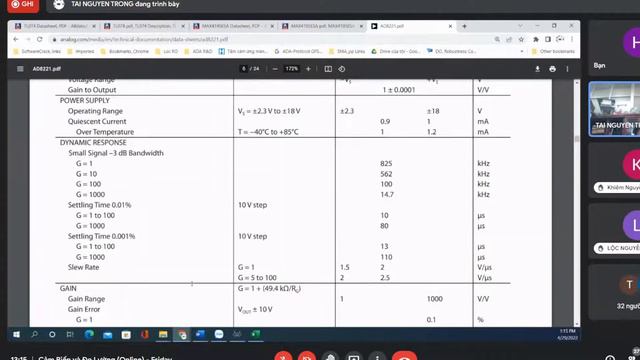Open the ADA R&D bookmark folder
Image resolution: width=640 pixels, height=360 pixels.
(x=199, y=51)
